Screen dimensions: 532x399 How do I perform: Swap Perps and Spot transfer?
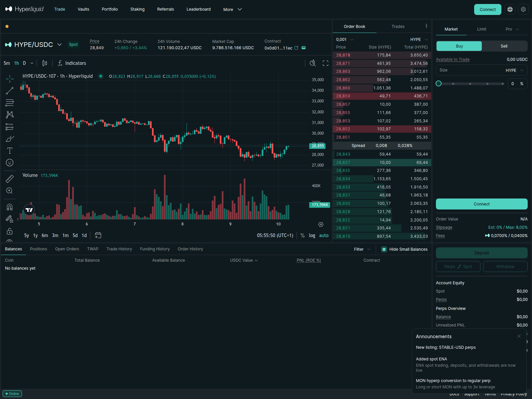[x=458, y=267]
